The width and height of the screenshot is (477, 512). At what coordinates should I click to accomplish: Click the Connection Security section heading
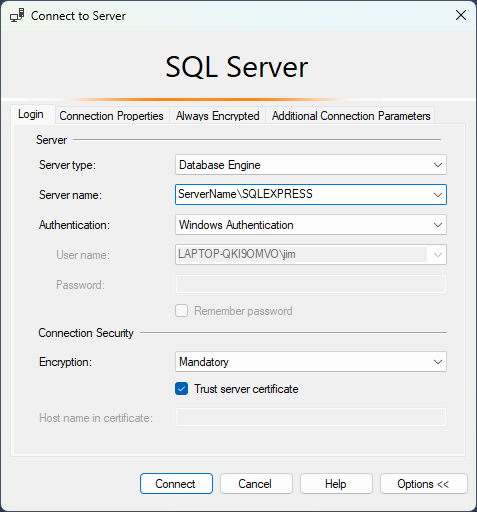click(86, 333)
